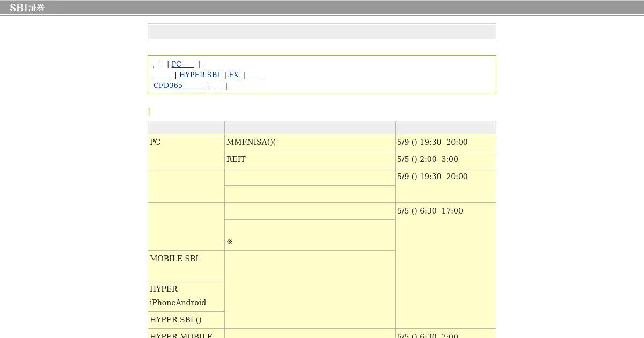The image size is (644, 338).
Task: Select the HYPER MOBILE cell at table bottom
Action: 186,334
